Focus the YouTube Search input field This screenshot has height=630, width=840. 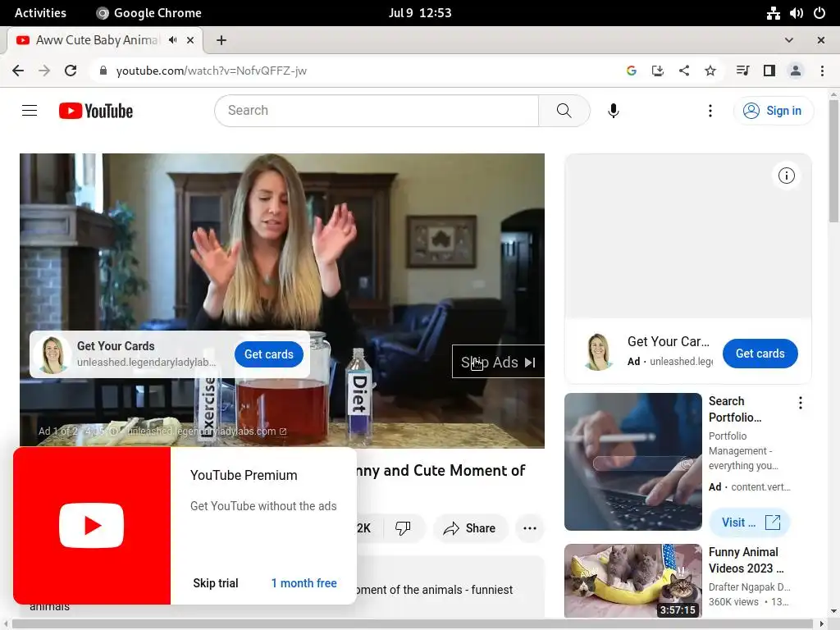377,111
